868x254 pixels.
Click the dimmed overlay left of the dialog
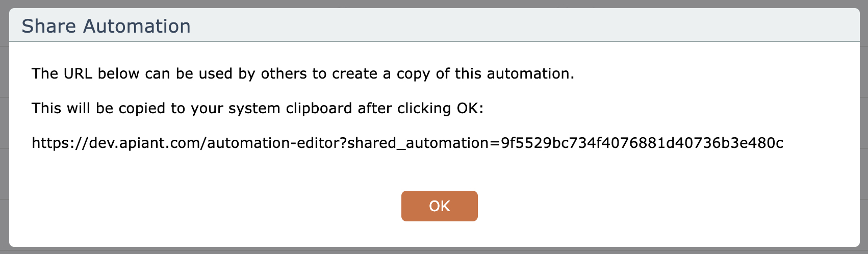[x=4, y=128]
